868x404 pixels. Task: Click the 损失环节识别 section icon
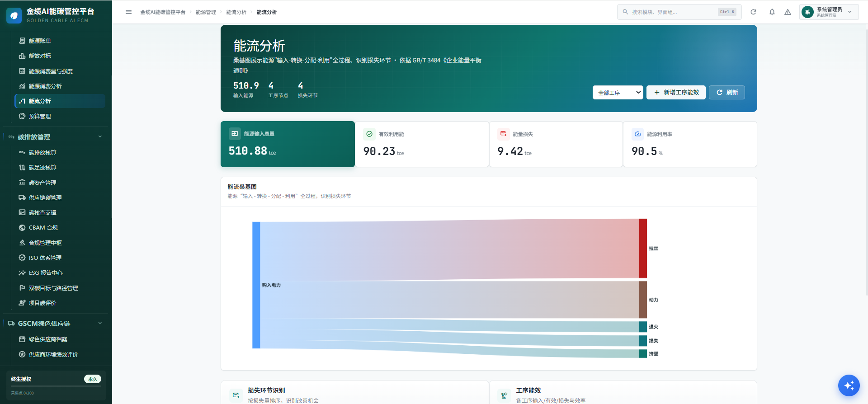[236, 395]
